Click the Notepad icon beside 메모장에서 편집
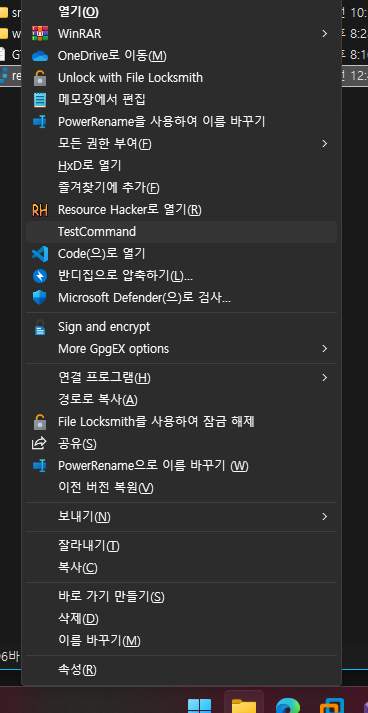Viewport: 368px width, 713px height. pyautogui.click(x=40, y=100)
